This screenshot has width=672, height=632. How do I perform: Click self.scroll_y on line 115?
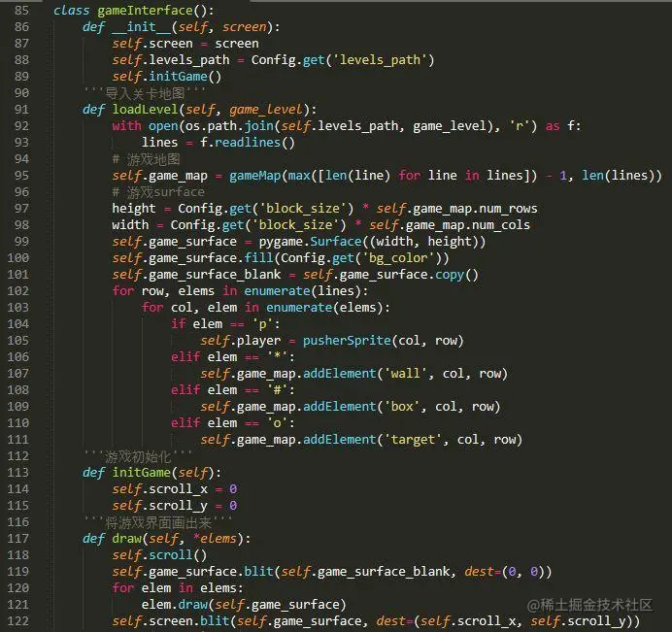(160, 506)
